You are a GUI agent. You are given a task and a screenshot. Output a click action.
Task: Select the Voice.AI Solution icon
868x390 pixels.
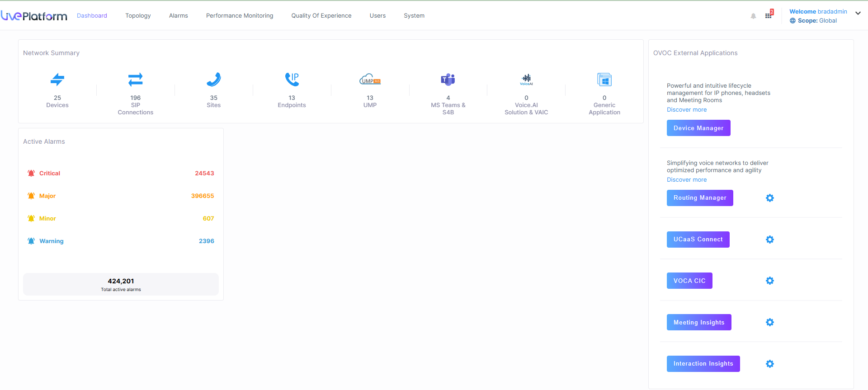pos(526,80)
